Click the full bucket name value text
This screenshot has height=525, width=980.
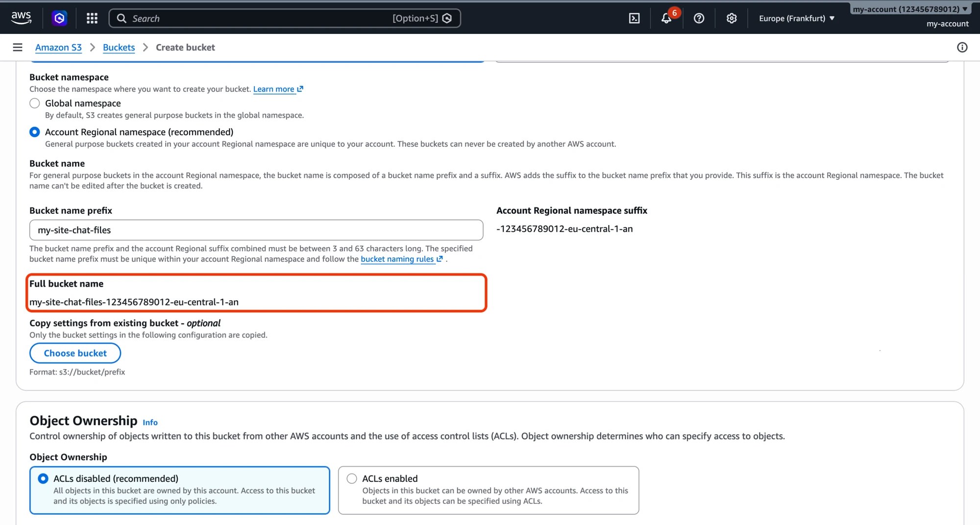click(134, 302)
